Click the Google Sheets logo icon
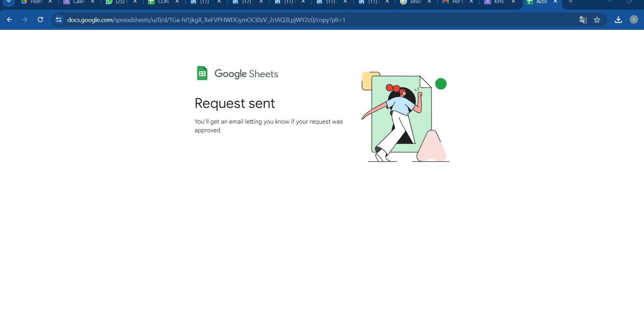The image size is (644, 336). [202, 73]
